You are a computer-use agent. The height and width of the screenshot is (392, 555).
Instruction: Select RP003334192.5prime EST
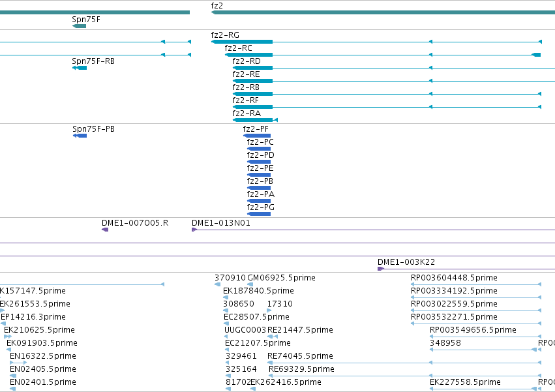click(476, 297)
